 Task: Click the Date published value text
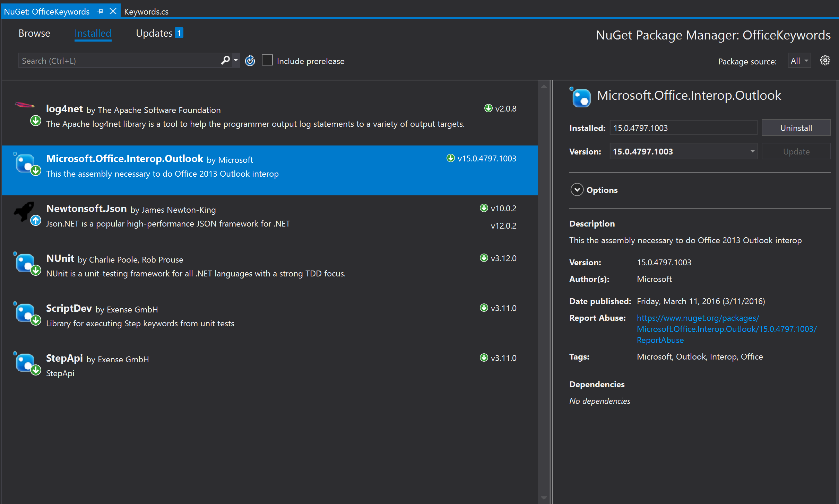tap(701, 301)
